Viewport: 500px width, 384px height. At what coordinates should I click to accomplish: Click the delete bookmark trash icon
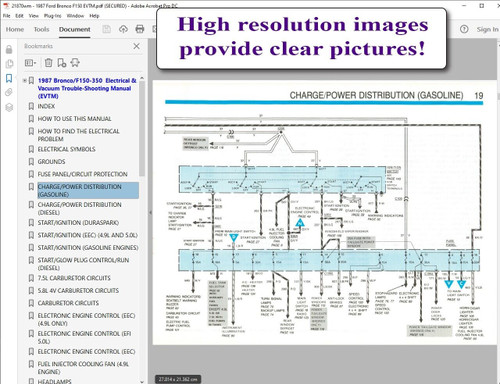(x=49, y=62)
